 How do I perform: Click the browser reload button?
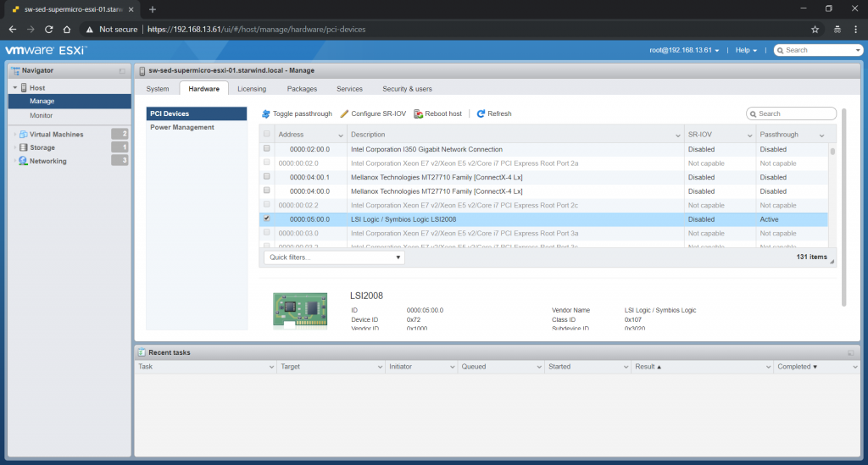[48, 30]
